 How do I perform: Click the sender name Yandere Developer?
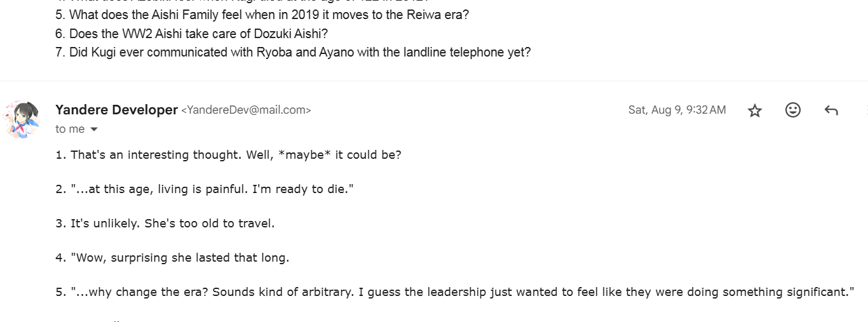116,110
